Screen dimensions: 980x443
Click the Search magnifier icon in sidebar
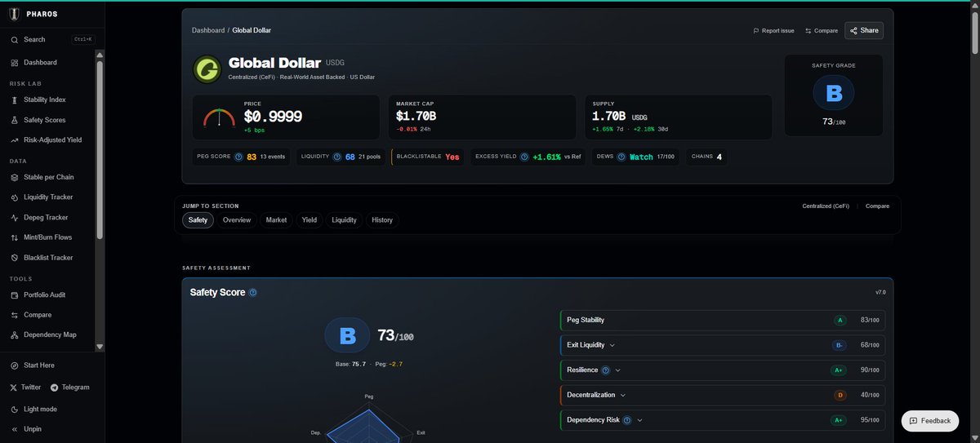15,39
